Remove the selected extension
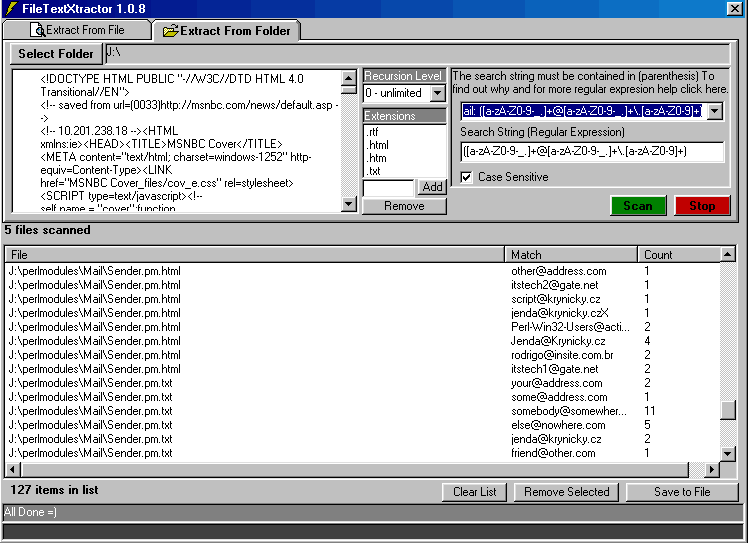The height and width of the screenshot is (543, 748). coord(404,206)
